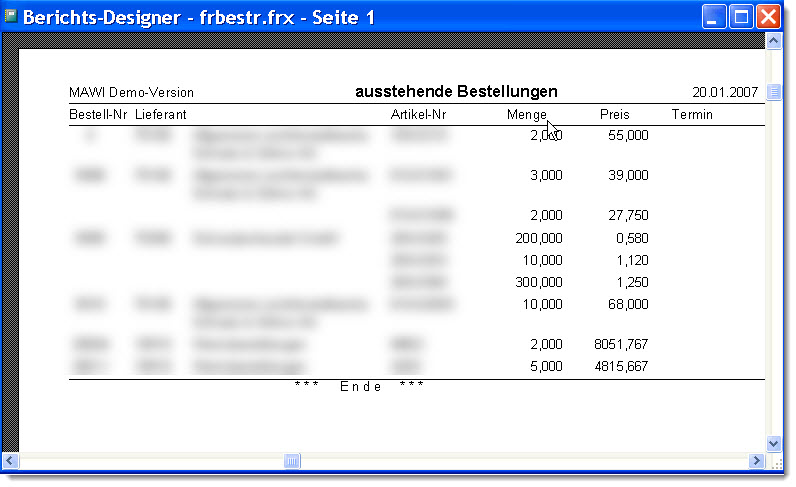The height and width of the screenshot is (487, 796).
Task: Click the vertical scrollbar thumb
Action: 773,93
